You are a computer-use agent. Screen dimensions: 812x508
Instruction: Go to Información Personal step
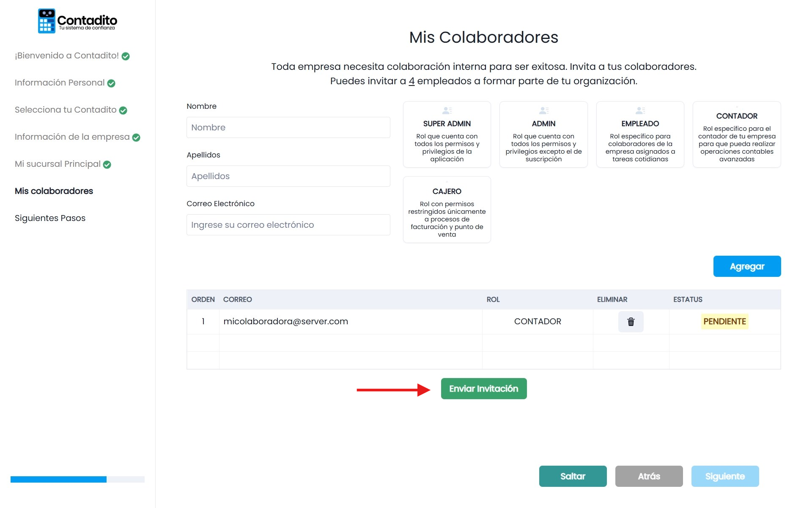(60, 83)
